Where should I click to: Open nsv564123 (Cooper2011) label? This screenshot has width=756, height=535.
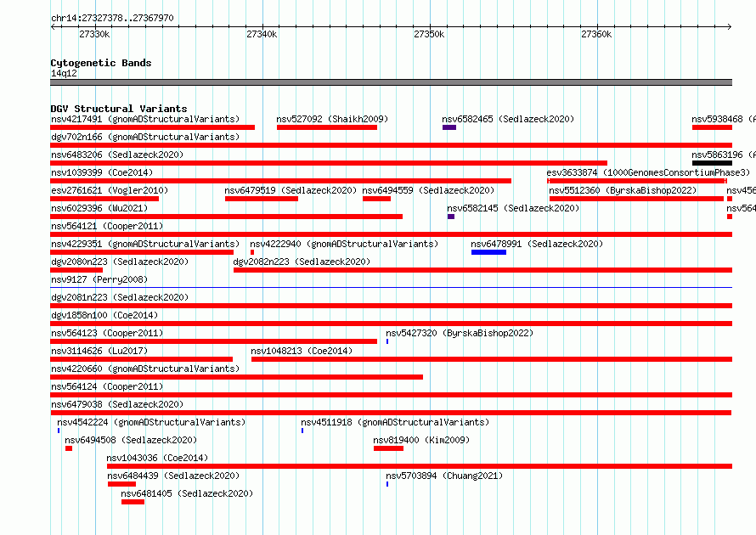[107, 333]
